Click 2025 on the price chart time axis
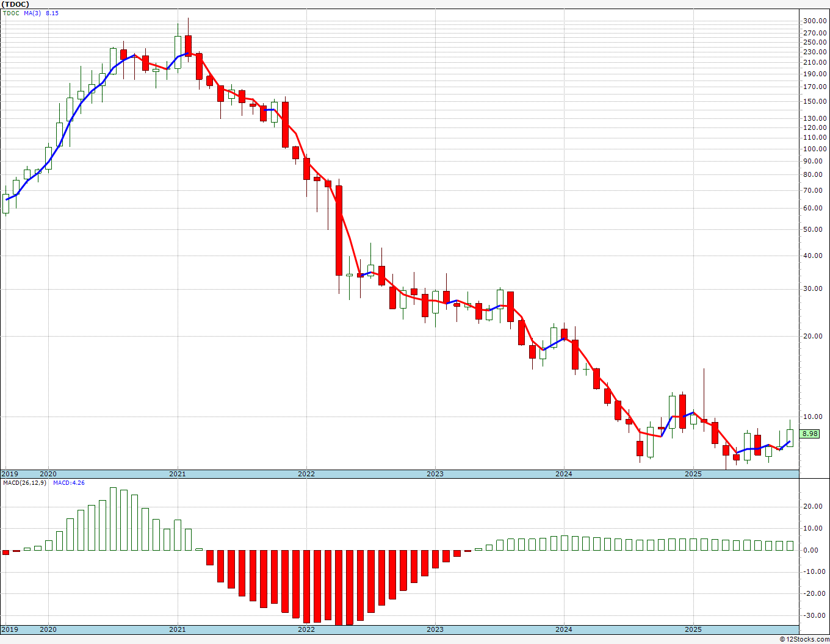Viewport: 830px width, 644px height. pos(693,474)
